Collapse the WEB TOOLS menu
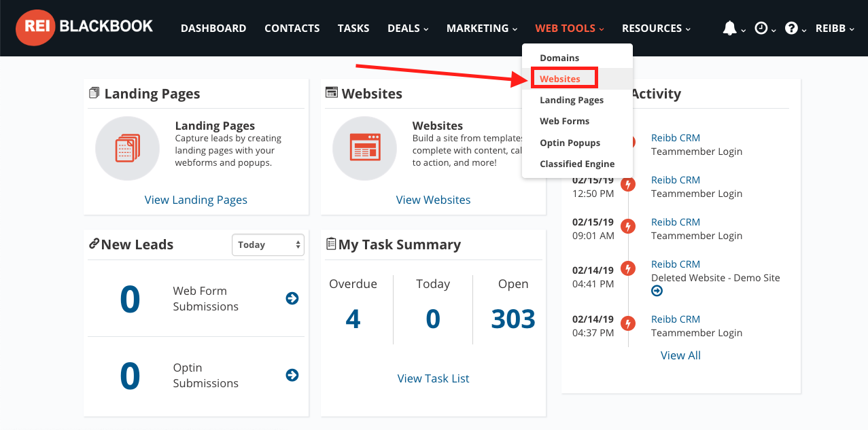The width and height of the screenshot is (868, 430). tap(570, 28)
